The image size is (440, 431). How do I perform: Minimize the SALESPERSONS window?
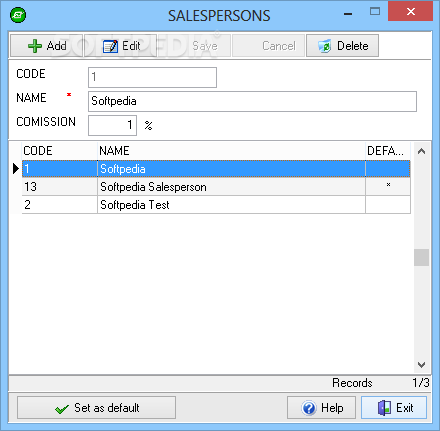[348, 13]
